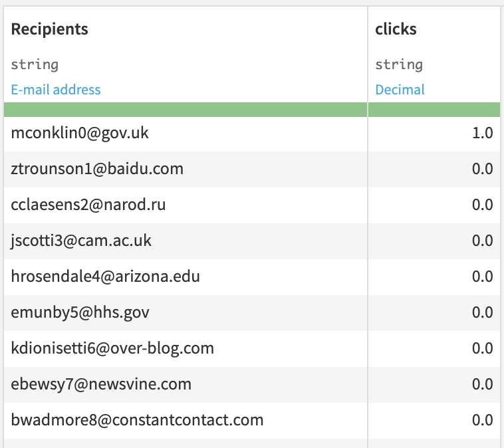This screenshot has width=504, height=448.
Task: Select the cclaesens2@narod.ru cell
Action: [186, 205]
